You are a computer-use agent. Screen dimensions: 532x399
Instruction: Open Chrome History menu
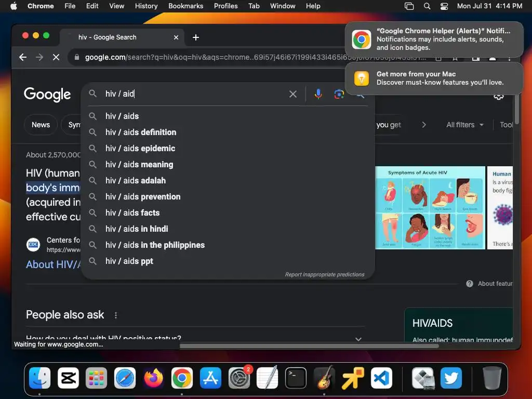point(146,6)
